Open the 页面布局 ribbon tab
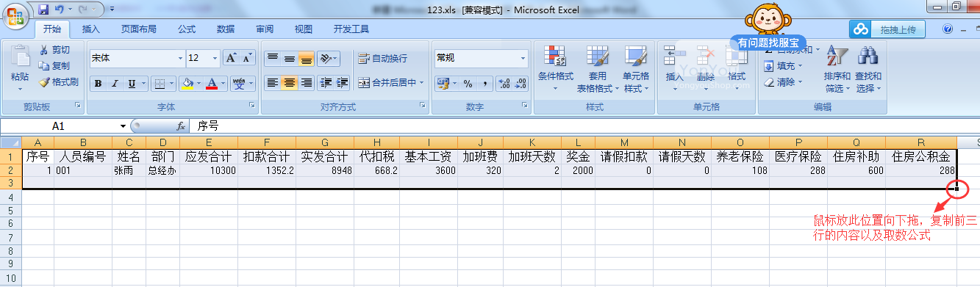Image resolution: width=980 pixels, height=287 pixels. coord(139,29)
